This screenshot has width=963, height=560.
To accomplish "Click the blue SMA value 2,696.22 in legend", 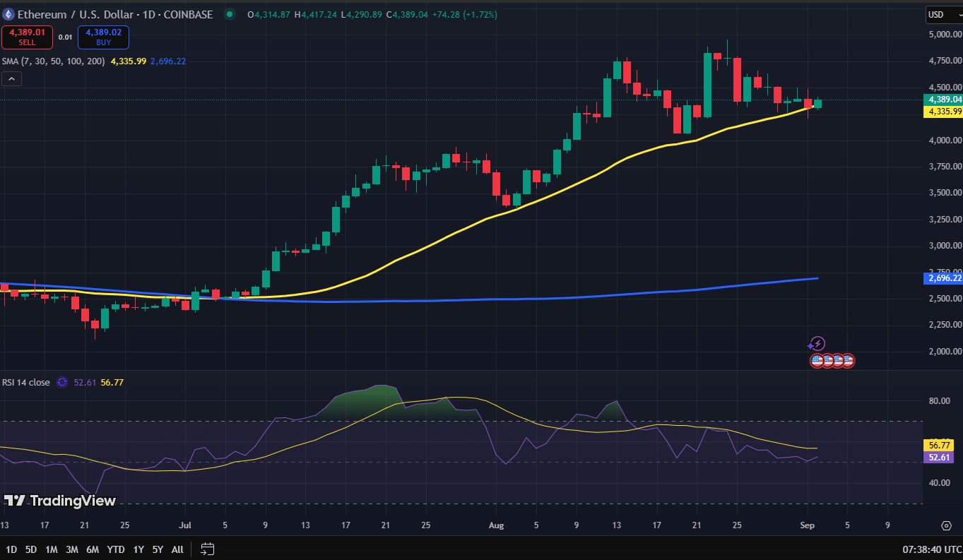I will click(169, 61).
